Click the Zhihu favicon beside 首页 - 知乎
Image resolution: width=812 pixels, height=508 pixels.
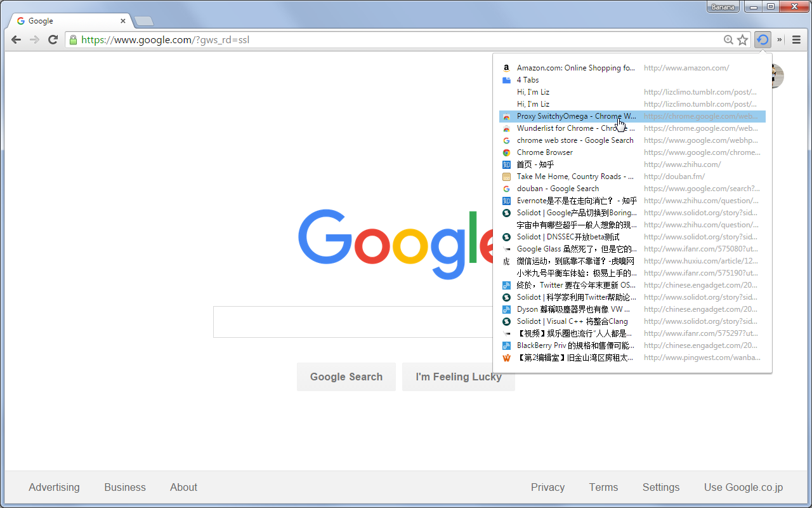click(506, 164)
